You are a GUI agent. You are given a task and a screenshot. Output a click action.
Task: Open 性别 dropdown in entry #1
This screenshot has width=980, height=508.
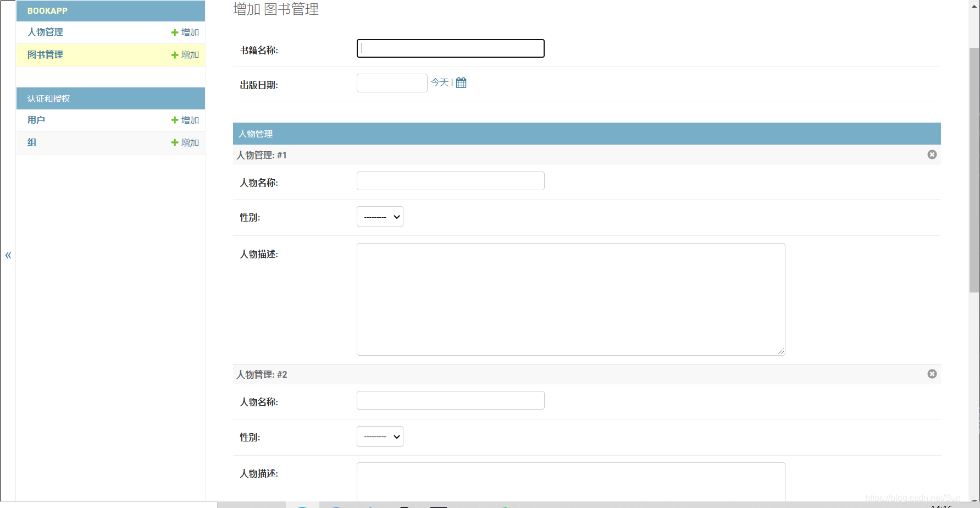(x=380, y=217)
